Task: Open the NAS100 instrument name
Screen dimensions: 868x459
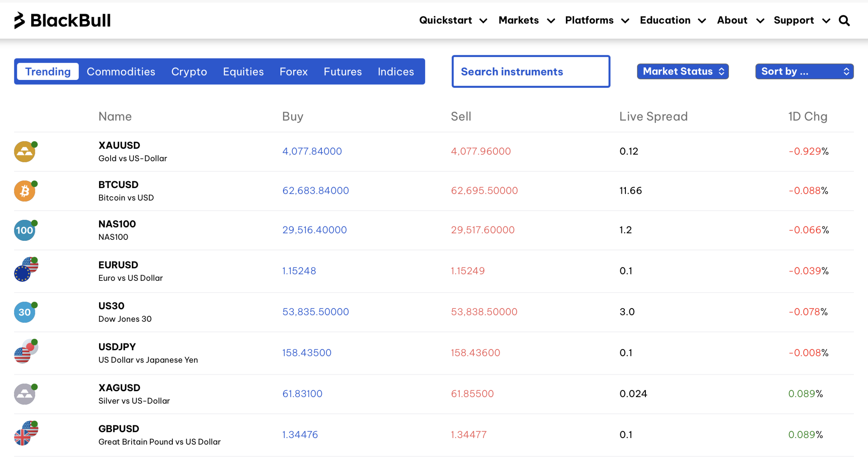Action: pyautogui.click(x=117, y=224)
